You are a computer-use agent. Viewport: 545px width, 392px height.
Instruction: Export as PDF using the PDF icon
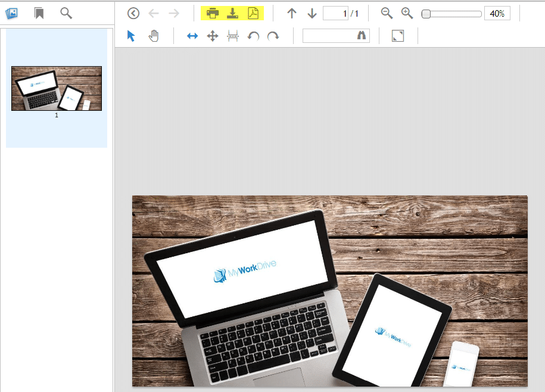(x=253, y=14)
